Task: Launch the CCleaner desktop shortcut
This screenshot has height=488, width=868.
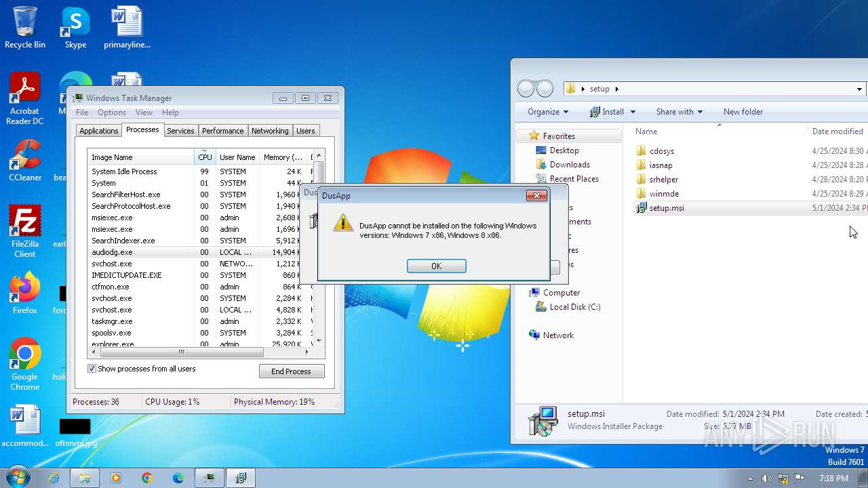Action: [25, 161]
